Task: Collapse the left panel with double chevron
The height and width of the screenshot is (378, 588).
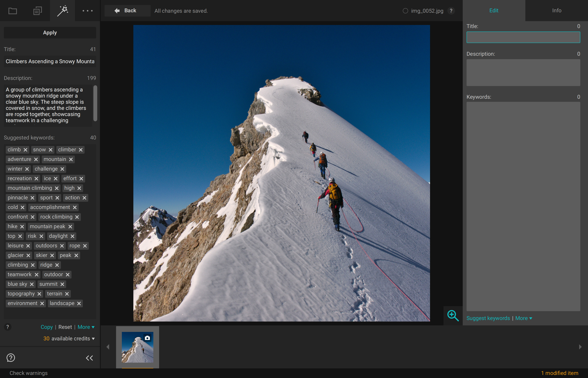Action: point(89,358)
